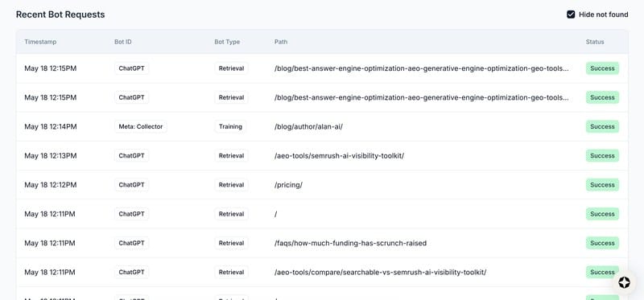This screenshot has width=644, height=300.
Task: Select the Training bot type badge
Action: pos(230,127)
